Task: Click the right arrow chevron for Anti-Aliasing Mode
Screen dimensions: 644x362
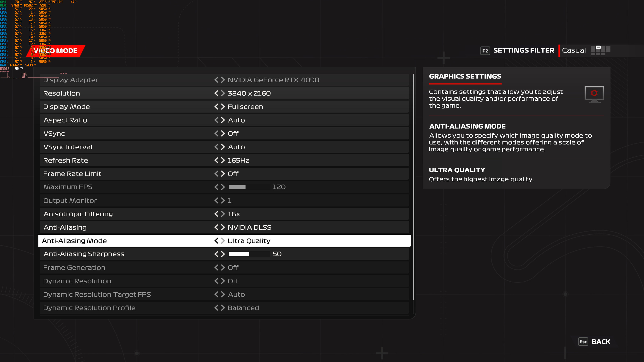Action: click(222, 240)
